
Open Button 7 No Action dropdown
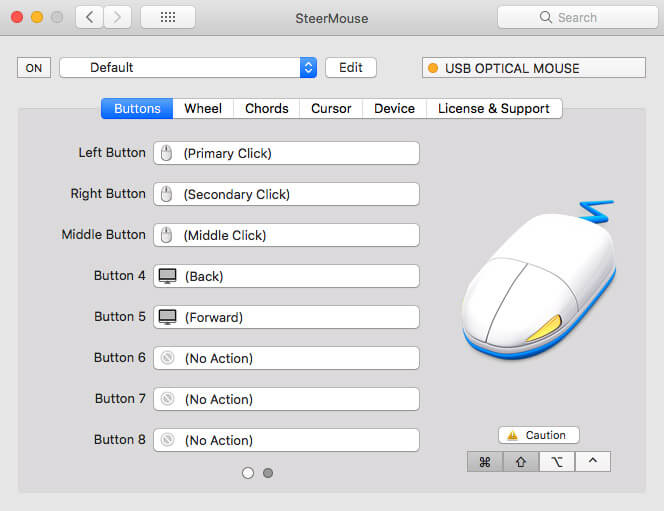tap(286, 399)
